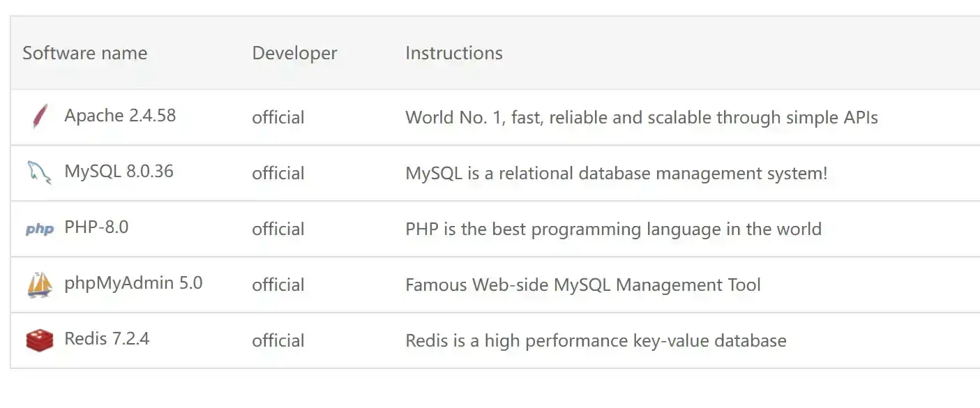Screen dimensions: 980x408
Task: Click the Software name column header
Action: (84, 53)
